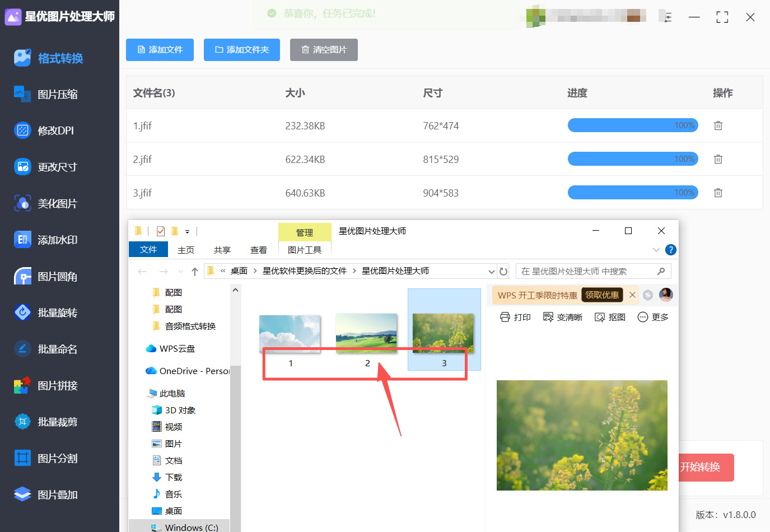The width and height of the screenshot is (770, 532).
Task: Select the image thumbnail named 3
Action: [444, 333]
